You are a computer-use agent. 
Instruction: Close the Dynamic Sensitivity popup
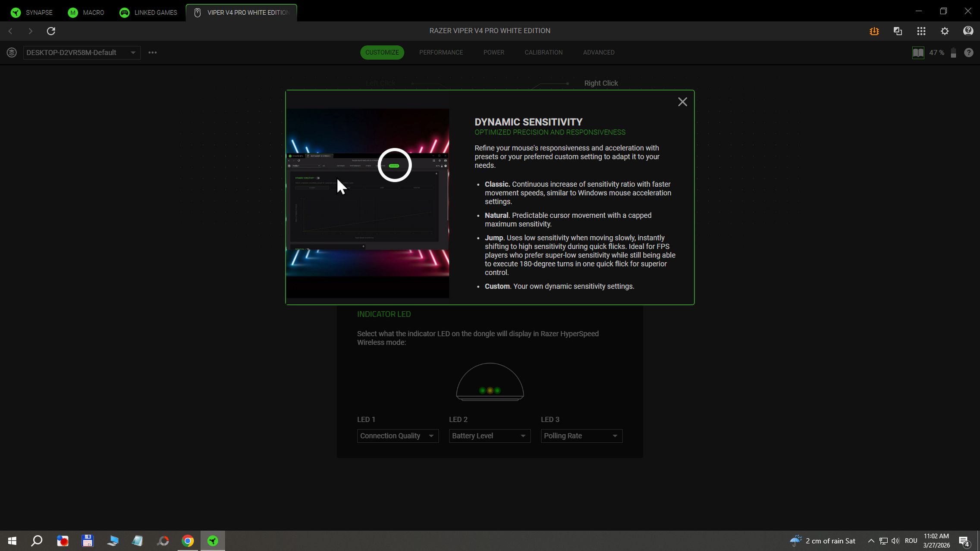click(x=682, y=102)
